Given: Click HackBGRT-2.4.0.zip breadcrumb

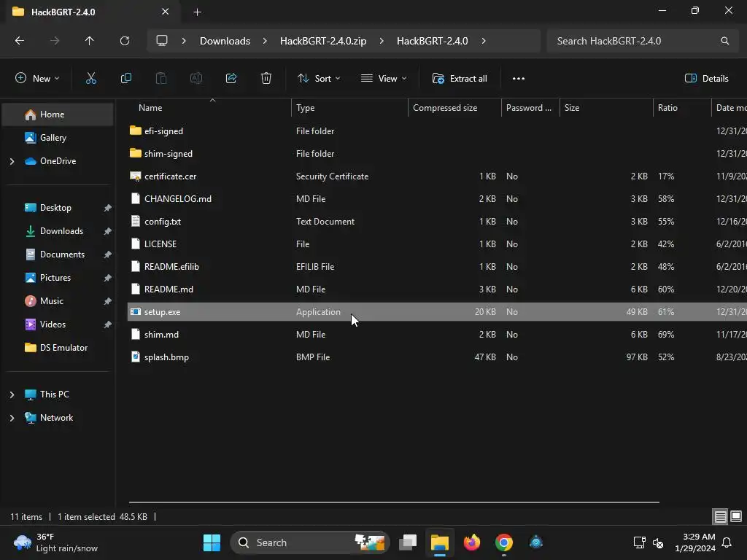Looking at the screenshot, I should pyautogui.click(x=323, y=41).
